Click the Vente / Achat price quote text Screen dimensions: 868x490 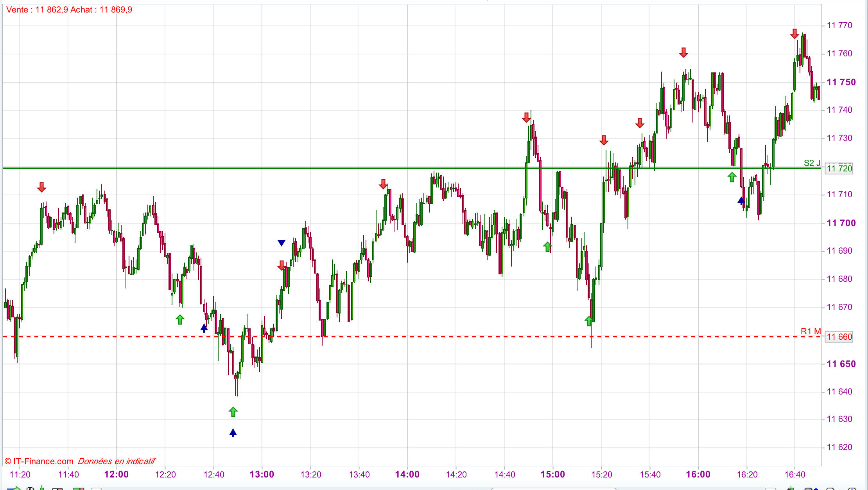tap(69, 10)
